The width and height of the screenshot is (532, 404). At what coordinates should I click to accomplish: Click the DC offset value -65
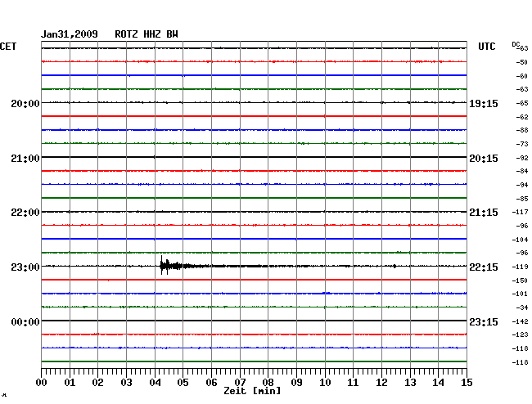[x=521, y=103]
